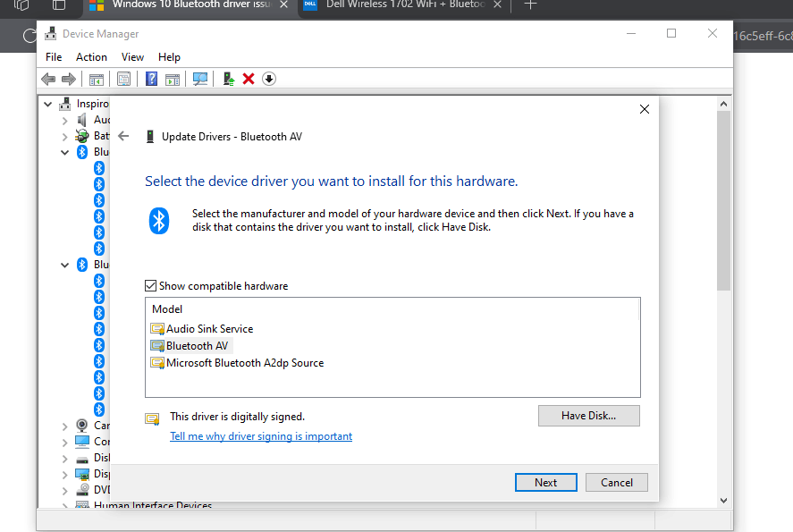Open a new browser tab with plus
The width and height of the screenshot is (793, 532).
coord(530,5)
